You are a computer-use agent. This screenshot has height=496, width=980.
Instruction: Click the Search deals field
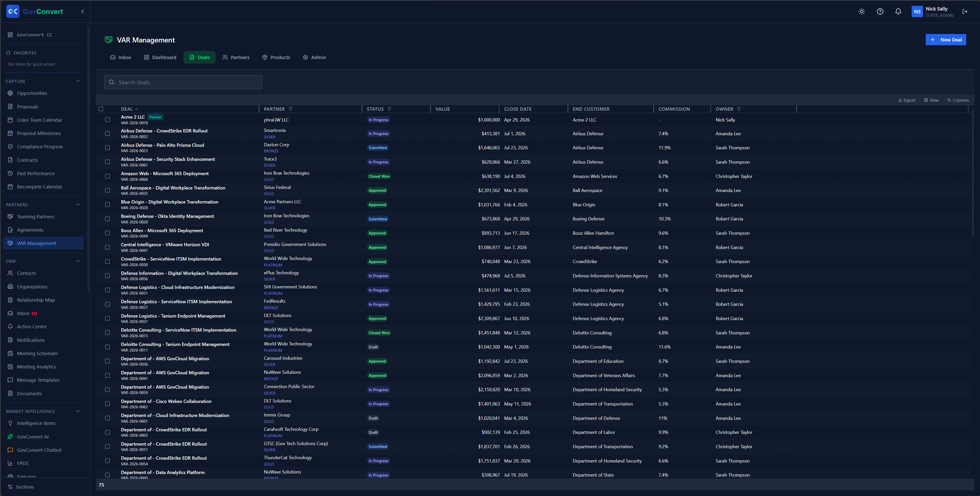pos(183,82)
